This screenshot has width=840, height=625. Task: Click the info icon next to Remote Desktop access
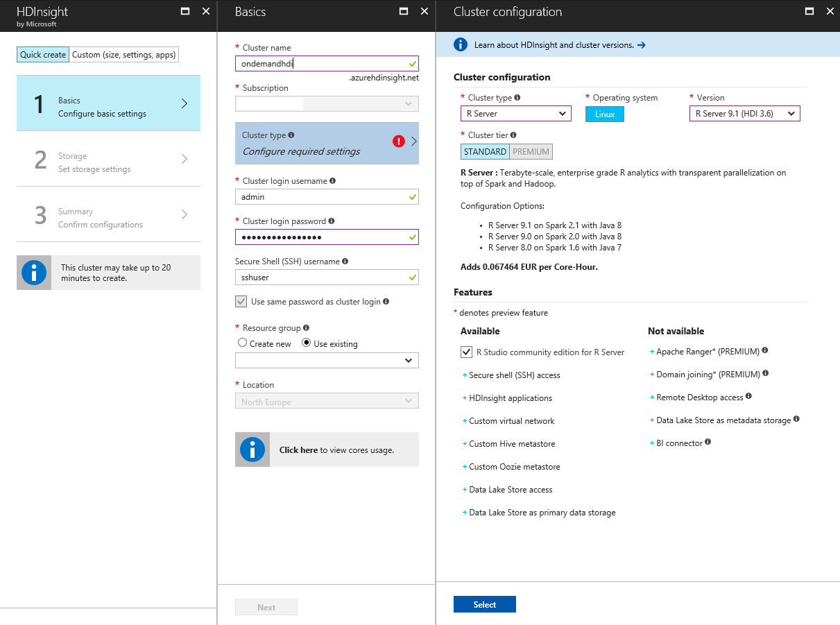click(x=748, y=397)
